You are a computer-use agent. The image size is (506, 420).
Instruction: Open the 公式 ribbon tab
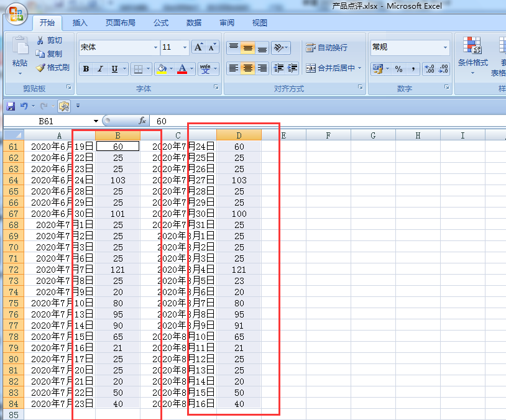(x=161, y=22)
